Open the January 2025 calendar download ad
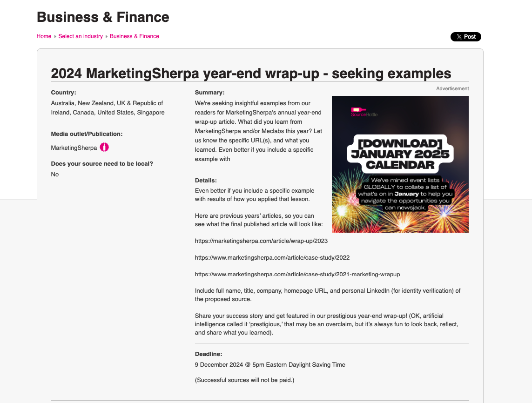 coord(400,164)
